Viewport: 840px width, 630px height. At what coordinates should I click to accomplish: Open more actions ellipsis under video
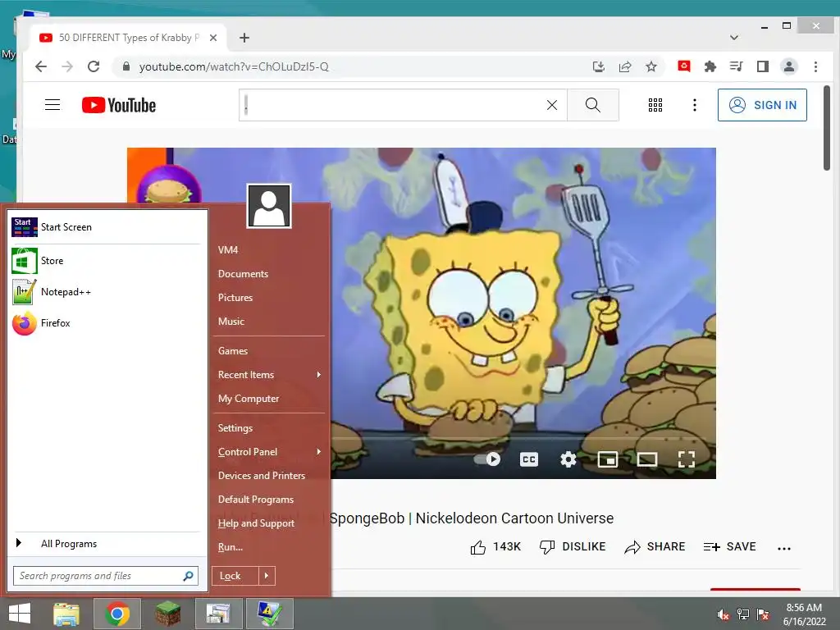(x=783, y=548)
